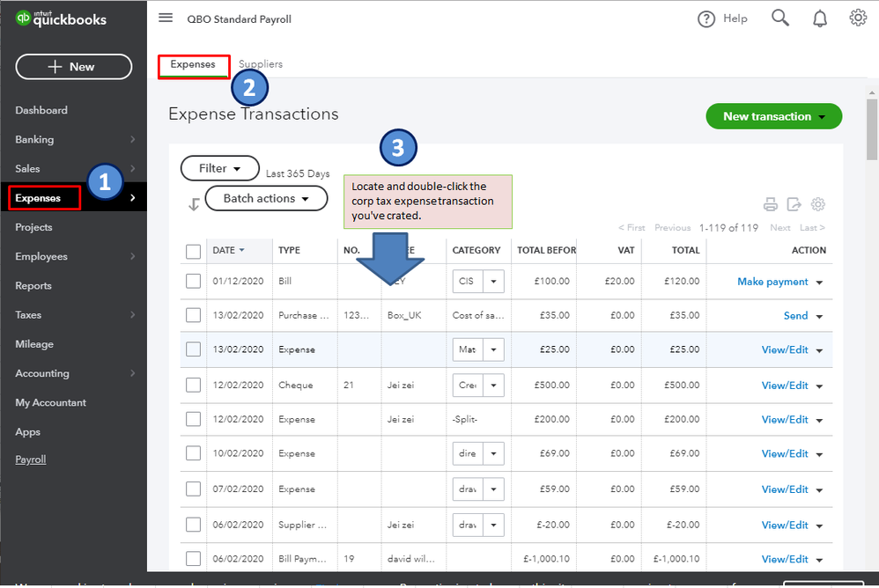Open Reports in the left sidebar
This screenshot has height=588, width=879.
click(x=33, y=286)
